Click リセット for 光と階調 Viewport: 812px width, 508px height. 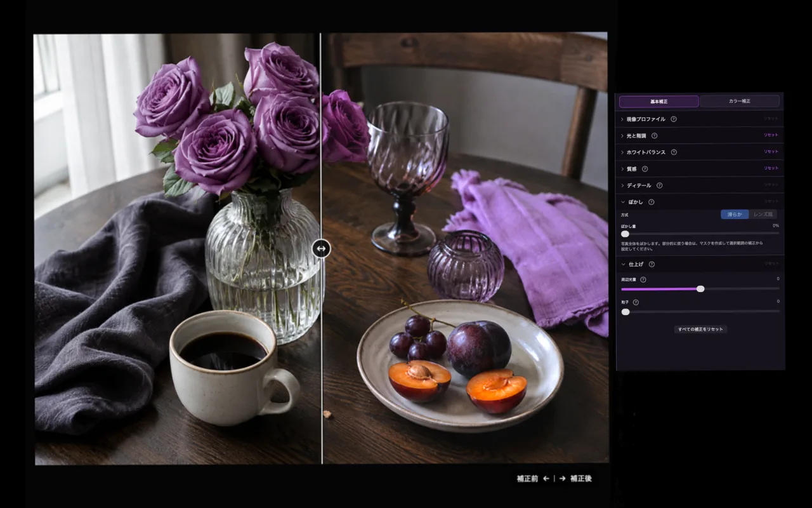point(771,135)
